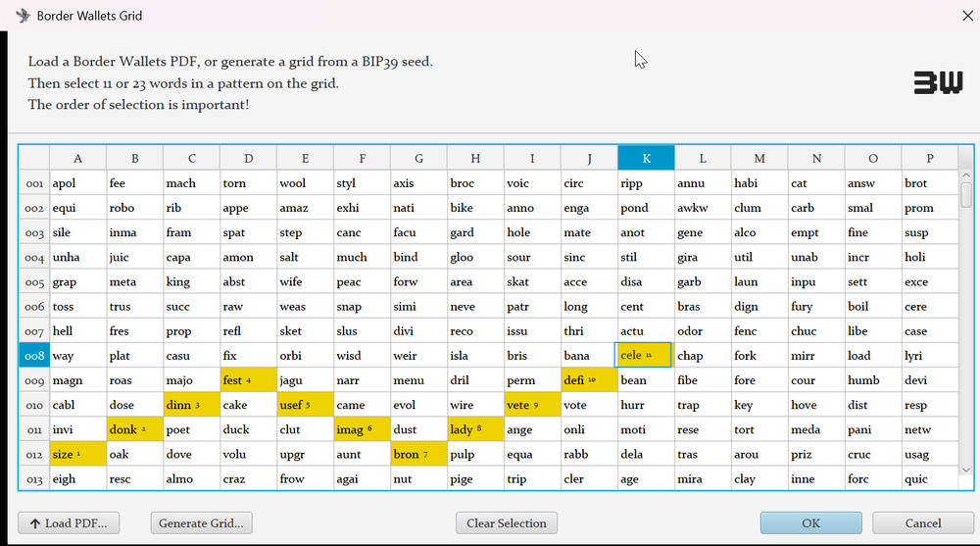This screenshot has width=980, height=546.
Task: Select the word cell 'torn'
Action: (x=249, y=183)
